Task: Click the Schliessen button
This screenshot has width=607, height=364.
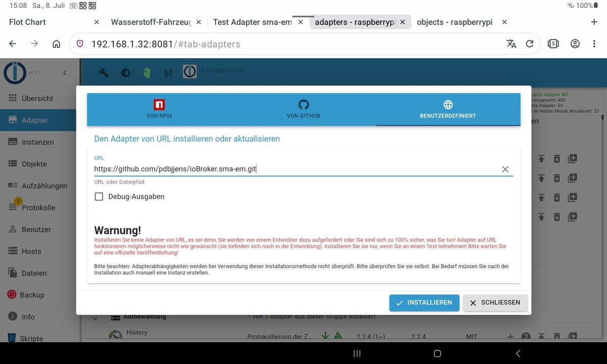Action: click(x=495, y=303)
